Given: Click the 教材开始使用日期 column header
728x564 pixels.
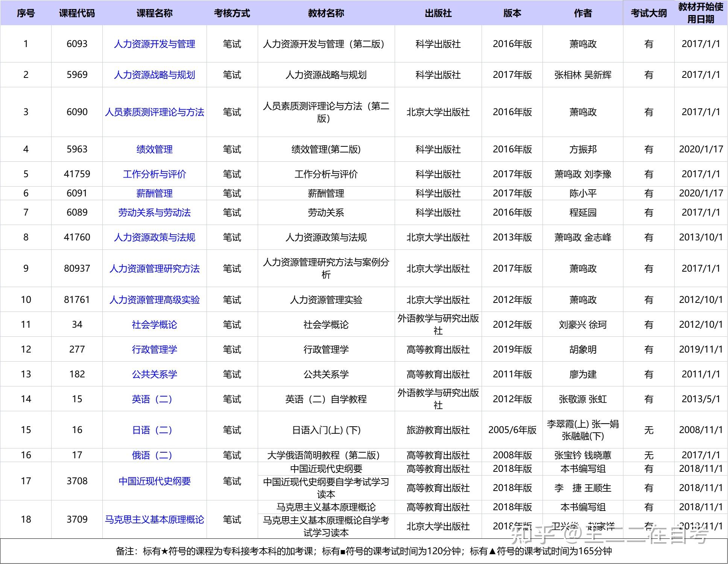Looking at the screenshot, I should coord(701,13).
